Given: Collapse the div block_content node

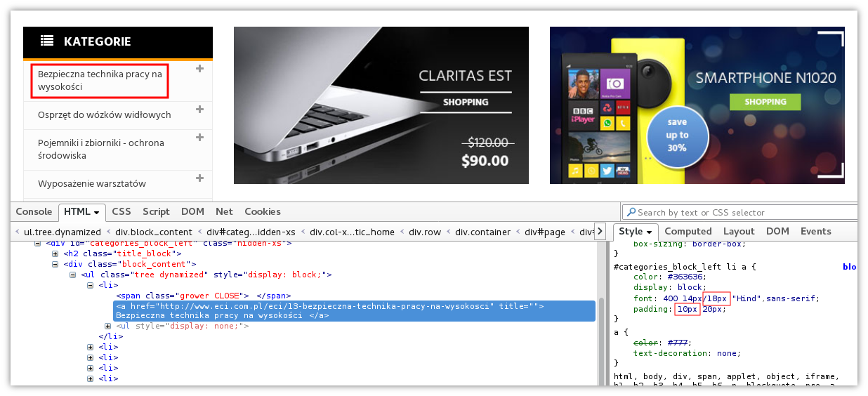Looking at the screenshot, I should point(55,264).
